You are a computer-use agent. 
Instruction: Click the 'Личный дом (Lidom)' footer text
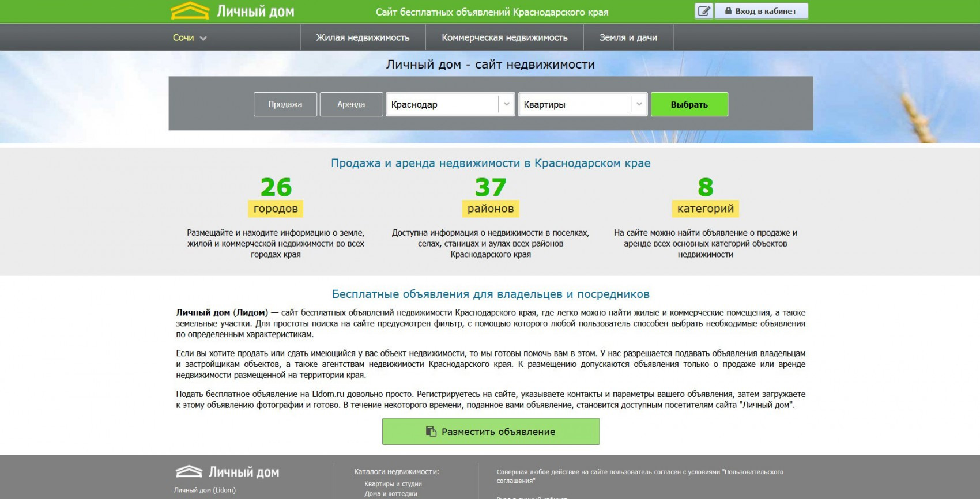205,490
